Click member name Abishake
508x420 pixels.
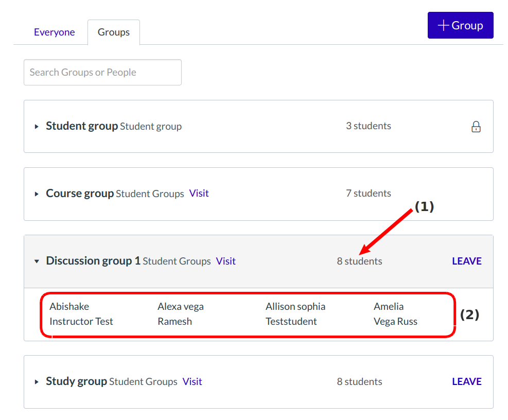(x=69, y=306)
